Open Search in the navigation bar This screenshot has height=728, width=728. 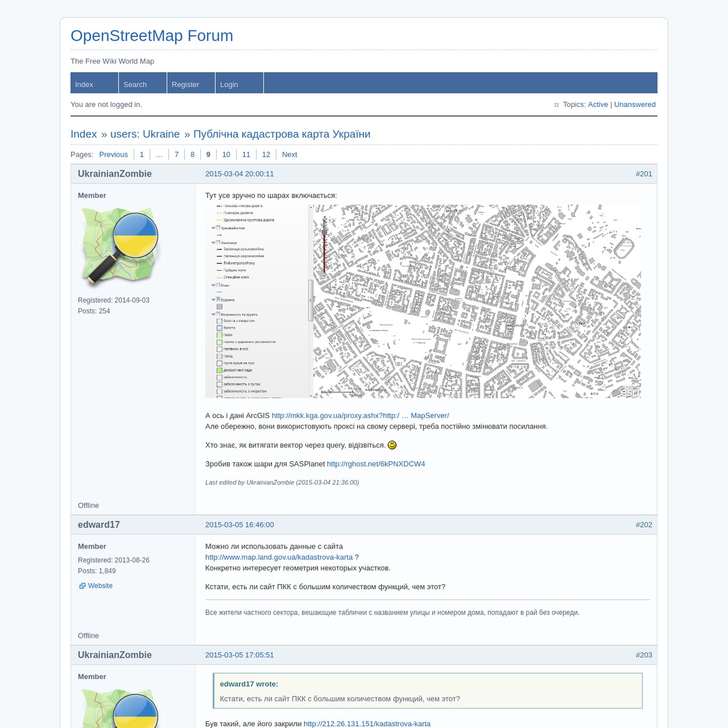click(x=143, y=83)
